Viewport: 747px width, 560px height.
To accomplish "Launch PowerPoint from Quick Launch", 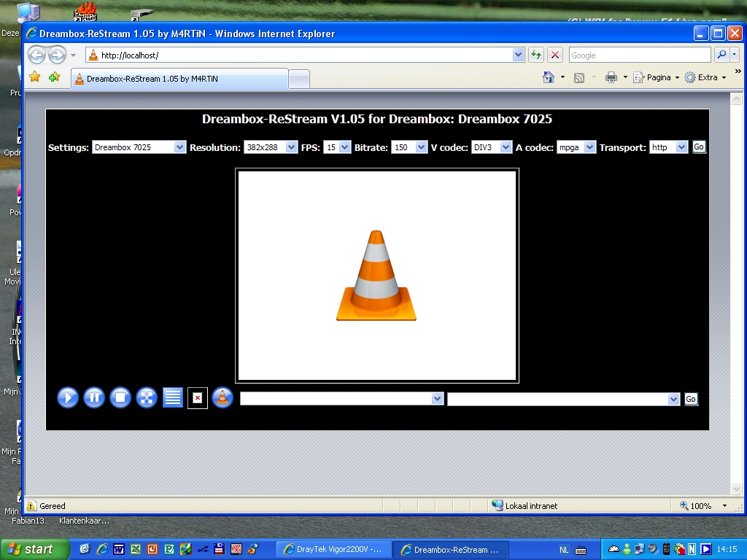I will click(x=152, y=549).
